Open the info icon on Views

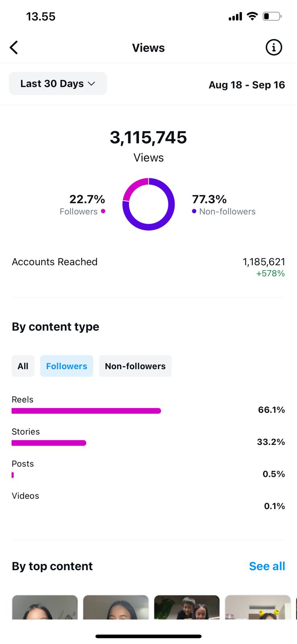point(274,47)
